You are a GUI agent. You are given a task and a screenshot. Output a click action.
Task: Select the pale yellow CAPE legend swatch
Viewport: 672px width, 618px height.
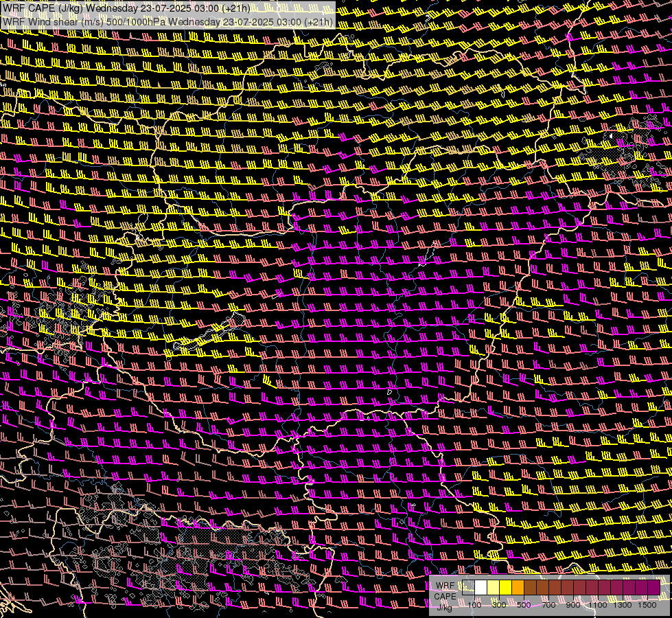(494, 588)
